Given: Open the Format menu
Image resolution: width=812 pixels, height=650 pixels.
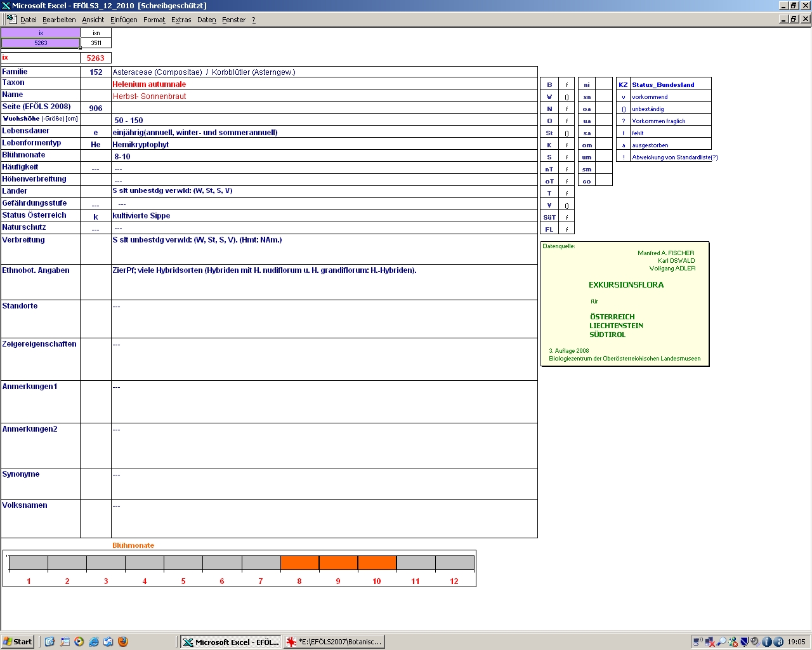Looking at the screenshot, I should tap(154, 20).
